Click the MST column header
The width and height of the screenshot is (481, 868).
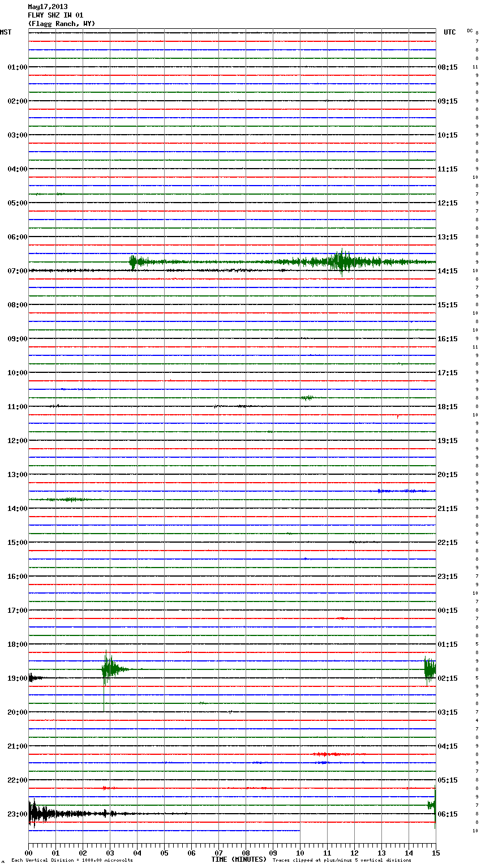(6, 32)
